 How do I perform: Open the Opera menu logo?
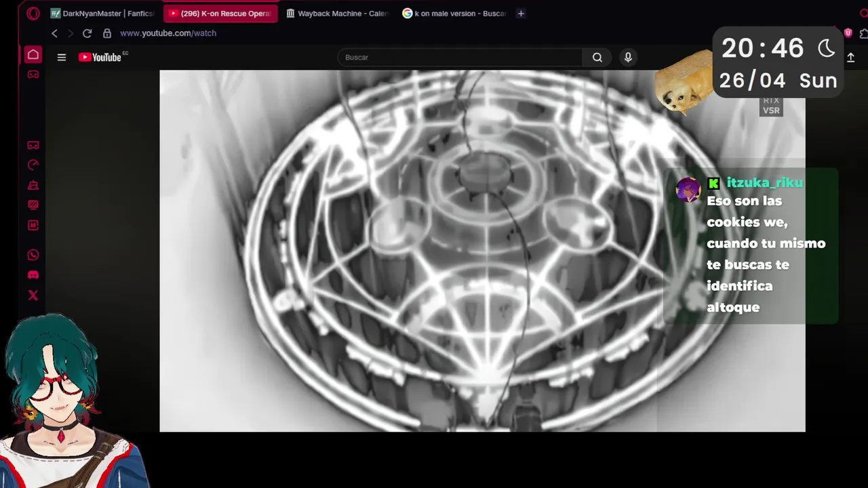pos(33,14)
